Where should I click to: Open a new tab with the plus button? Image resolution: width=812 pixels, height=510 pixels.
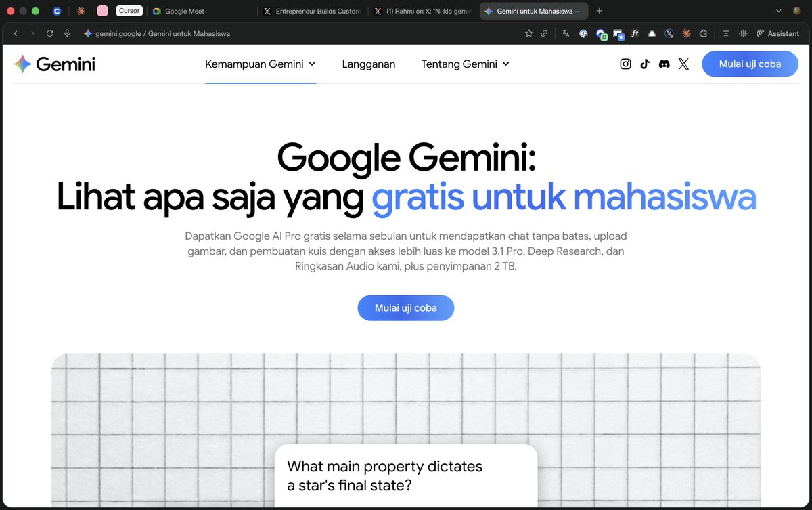[x=600, y=11]
